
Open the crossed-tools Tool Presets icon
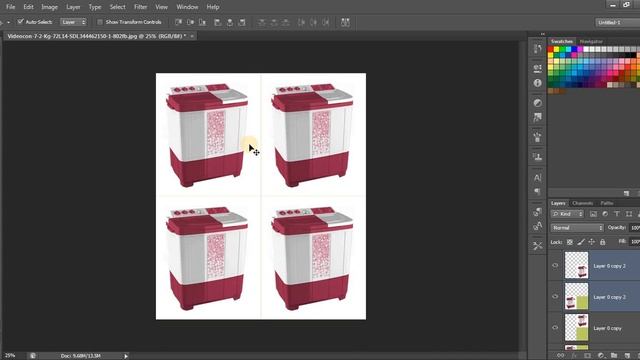click(538, 246)
